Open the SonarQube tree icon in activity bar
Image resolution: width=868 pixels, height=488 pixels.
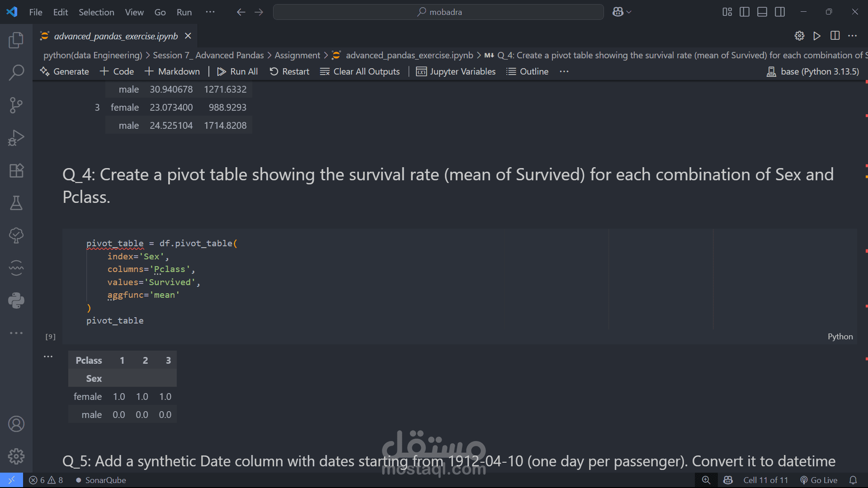(16, 235)
